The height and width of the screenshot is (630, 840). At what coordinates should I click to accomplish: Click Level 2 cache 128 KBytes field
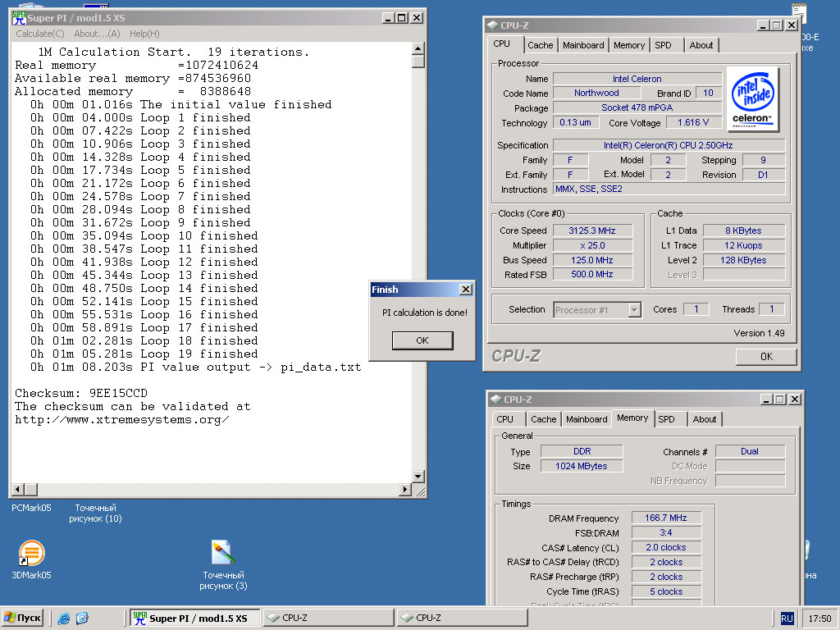coord(743,260)
